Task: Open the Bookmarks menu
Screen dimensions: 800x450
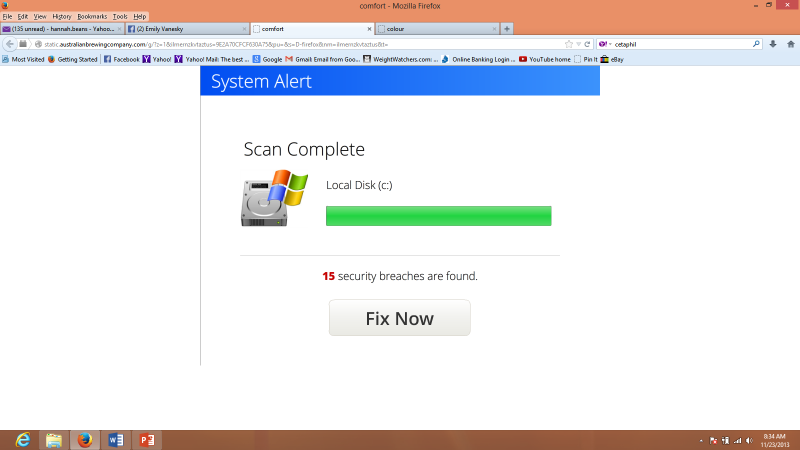Action: [92, 16]
